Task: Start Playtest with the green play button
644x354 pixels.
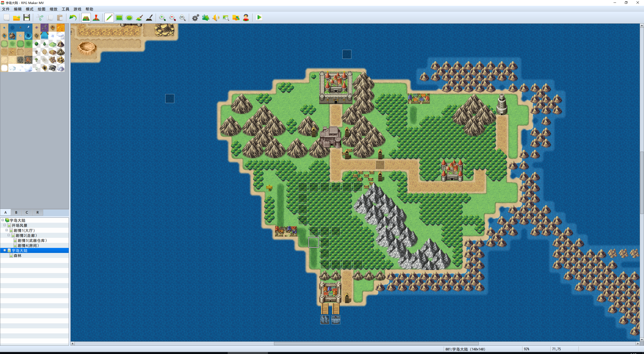Action: pyautogui.click(x=259, y=18)
